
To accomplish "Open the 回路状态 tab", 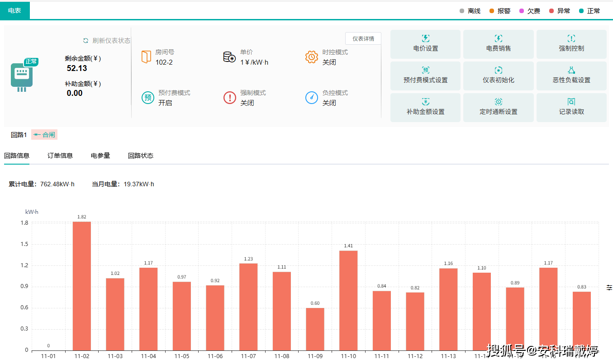I will pos(141,156).
